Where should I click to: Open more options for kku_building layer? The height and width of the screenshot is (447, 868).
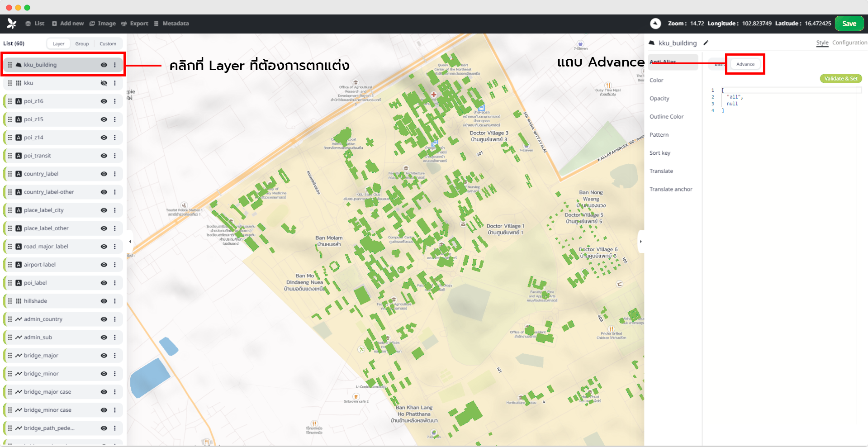[115, 65]
